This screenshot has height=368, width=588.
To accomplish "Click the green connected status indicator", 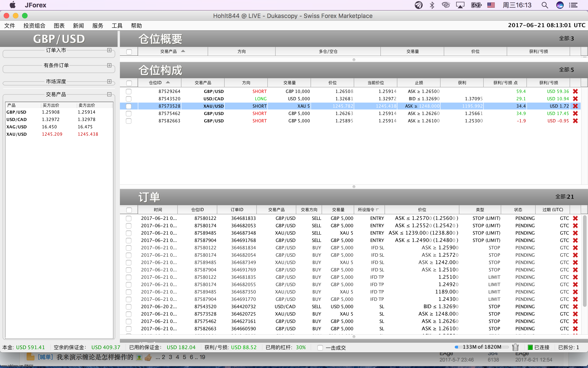I will [x=530, y=347].
